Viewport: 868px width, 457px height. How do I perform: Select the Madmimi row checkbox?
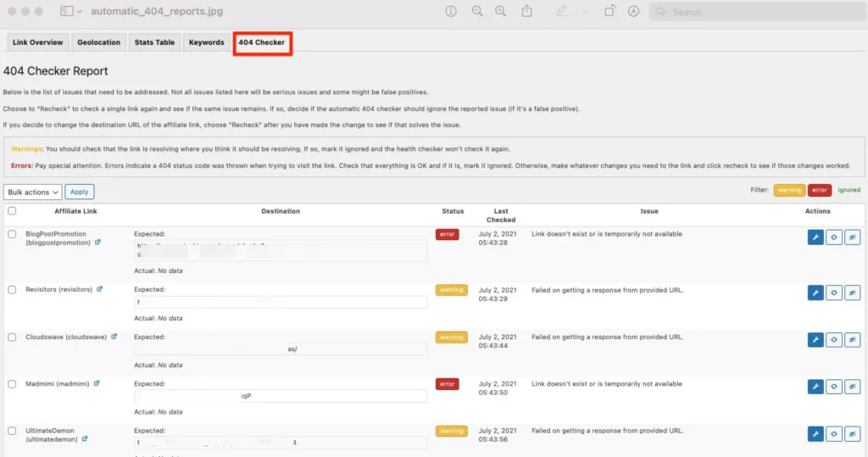click(12, 384)
